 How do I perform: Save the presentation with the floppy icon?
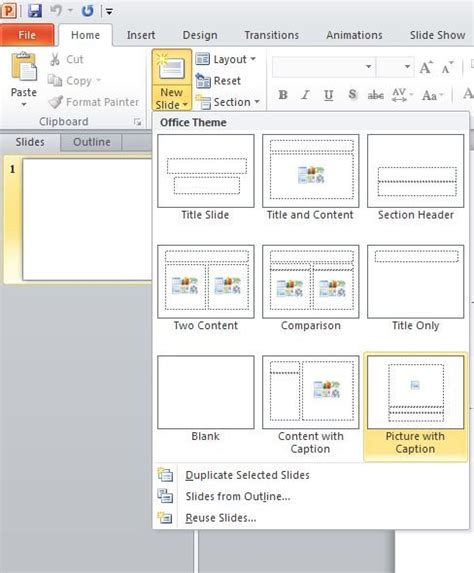(x=35, y=11)
